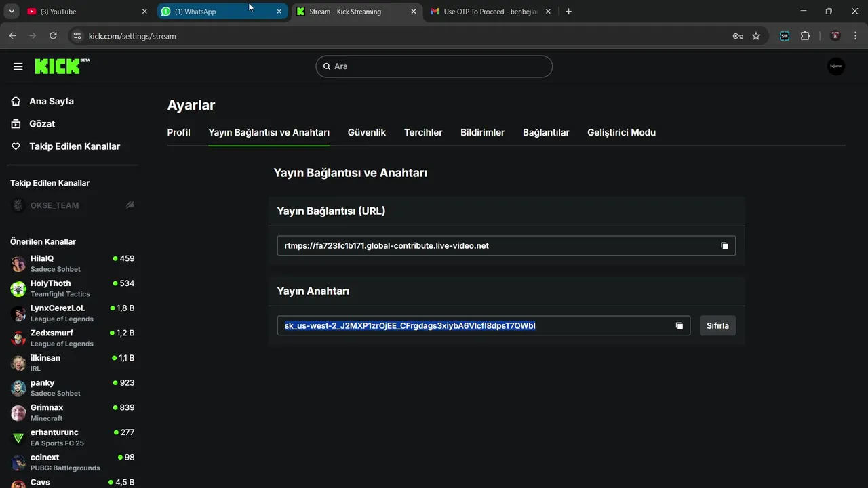Screen dimensions: 868x488
Task: Open panky channel avatar
Action: [x=18, y=388]
